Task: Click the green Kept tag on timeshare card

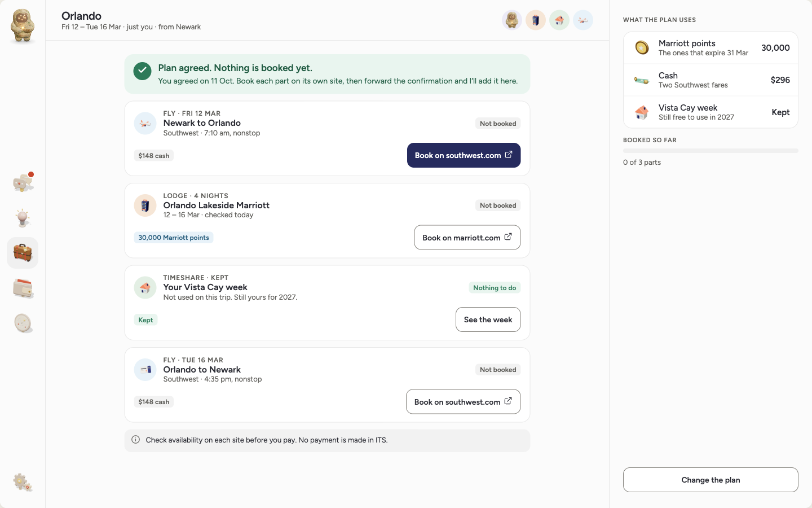Action: click(x=145, y=320)
